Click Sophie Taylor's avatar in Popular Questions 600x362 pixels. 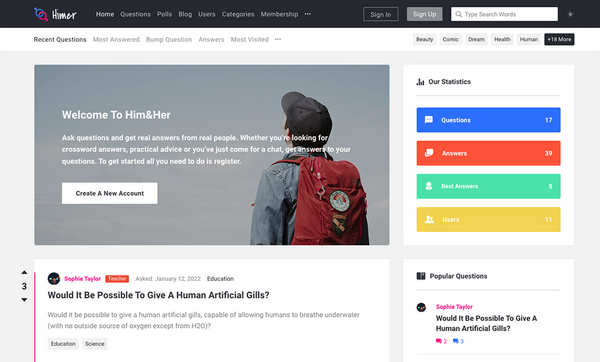click(x=421, y=307)
